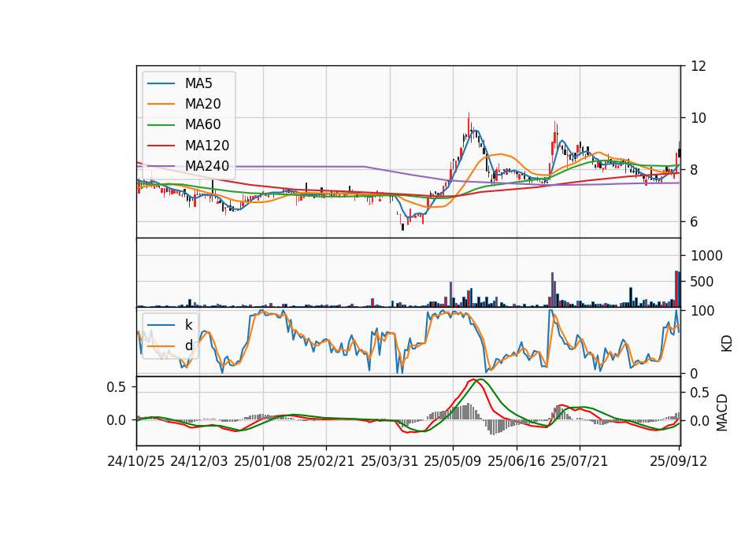The image size is (756, 543).
Task: Click the price axis value 8
Action: click(x=695, y=170)
